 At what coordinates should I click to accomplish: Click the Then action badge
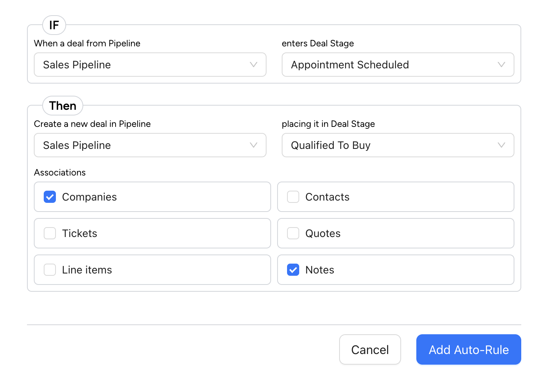click(x=63, y=106)
